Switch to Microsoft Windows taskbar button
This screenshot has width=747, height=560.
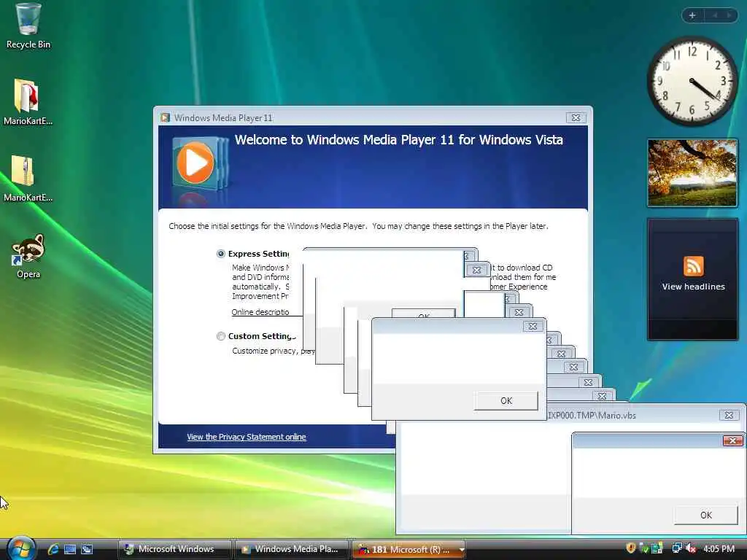click(x=175, y=549)
